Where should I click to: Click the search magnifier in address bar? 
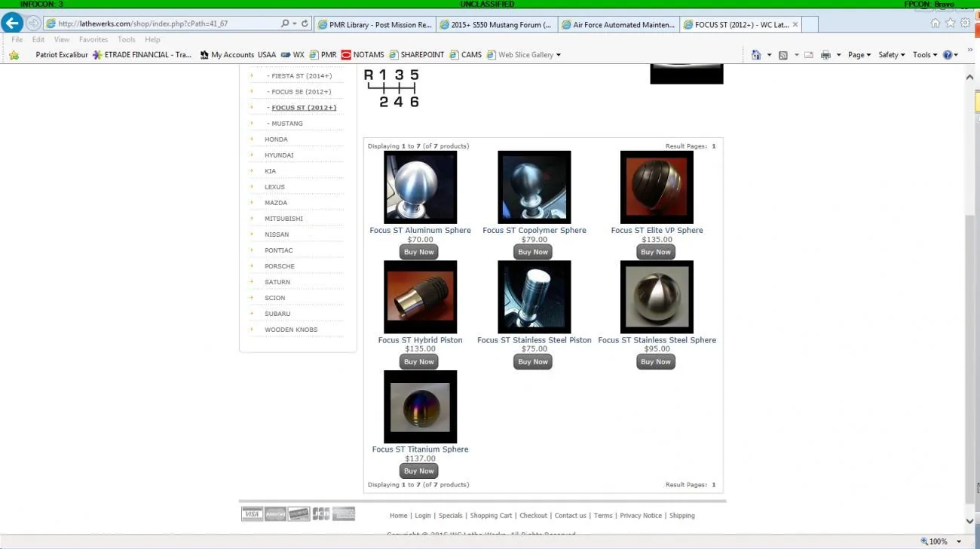pyautogui.click(x=285, y=24)
